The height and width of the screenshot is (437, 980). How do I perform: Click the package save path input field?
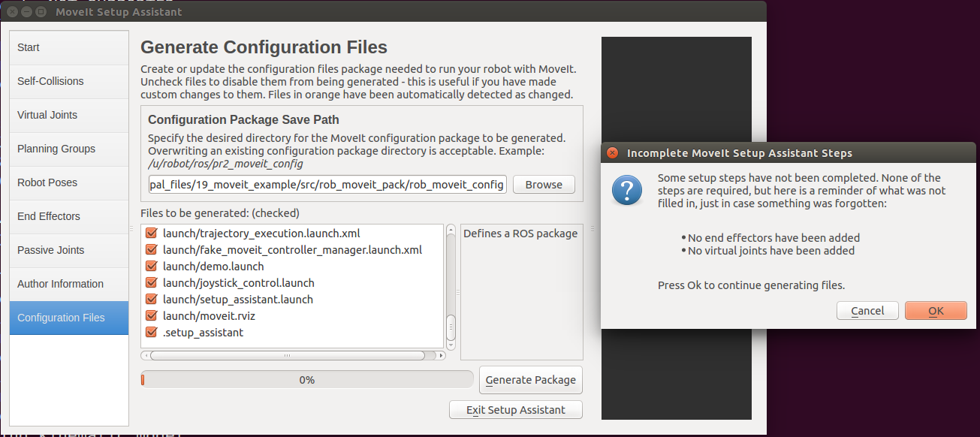click(x=327, y=185)
